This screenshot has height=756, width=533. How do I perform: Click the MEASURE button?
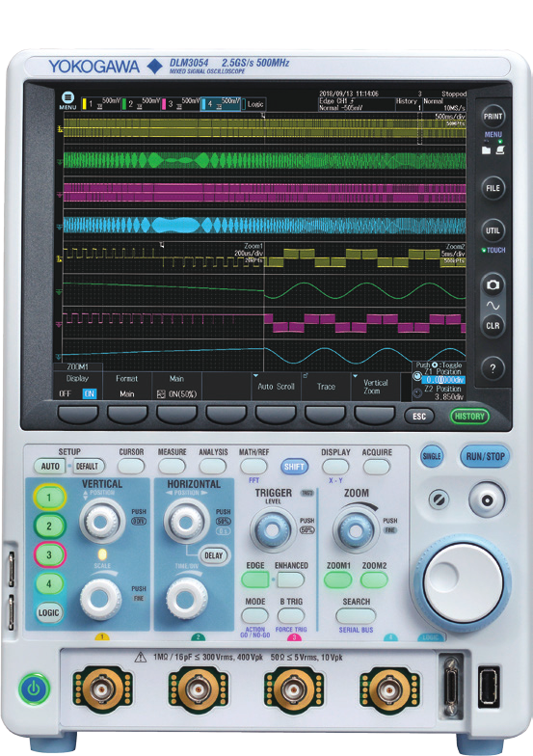pos(172,466)
